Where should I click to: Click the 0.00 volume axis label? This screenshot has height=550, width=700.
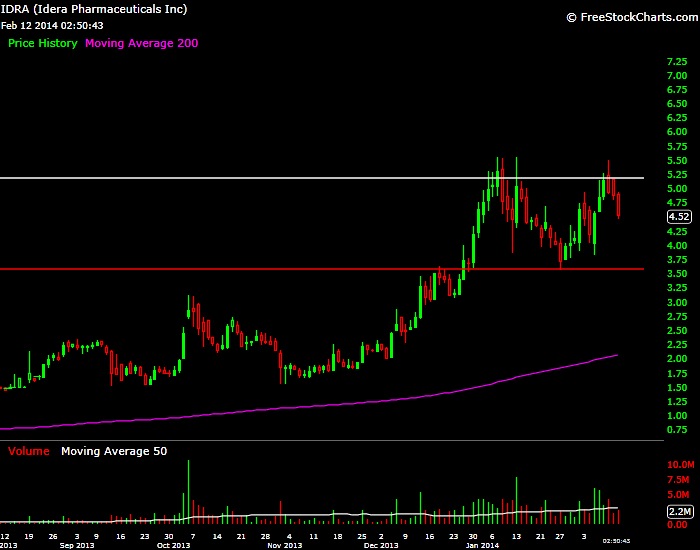point(677,525)
